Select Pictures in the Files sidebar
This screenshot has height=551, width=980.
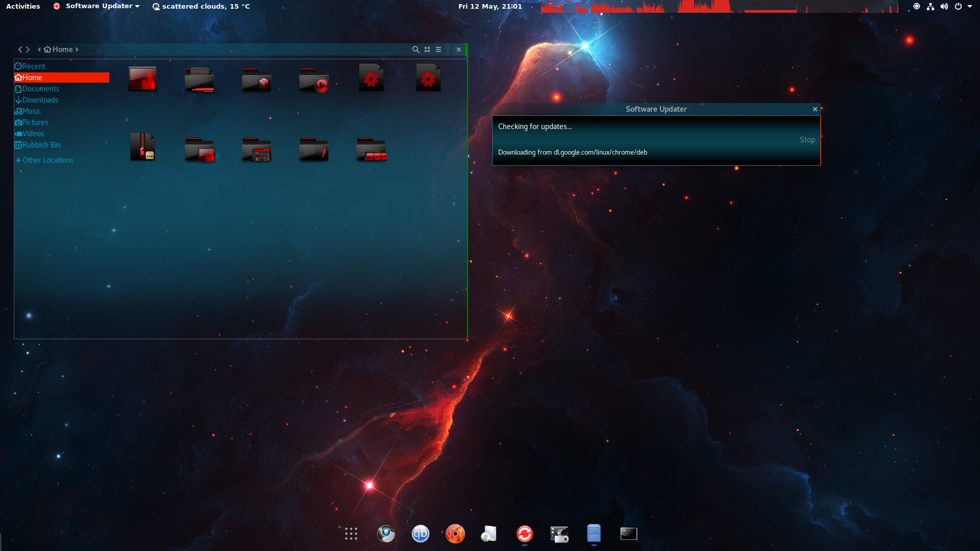(x=61, y=122)
